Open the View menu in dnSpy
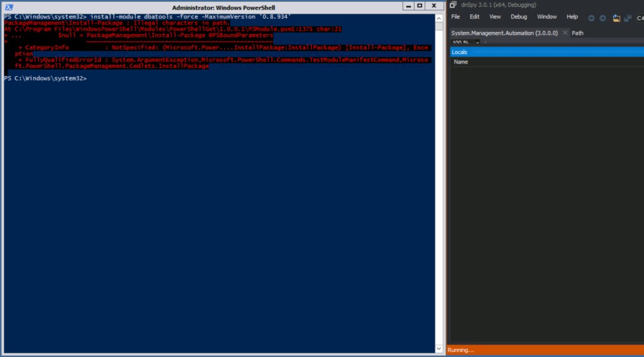This screenshot has height=357, width=644. tap(495, 17)
